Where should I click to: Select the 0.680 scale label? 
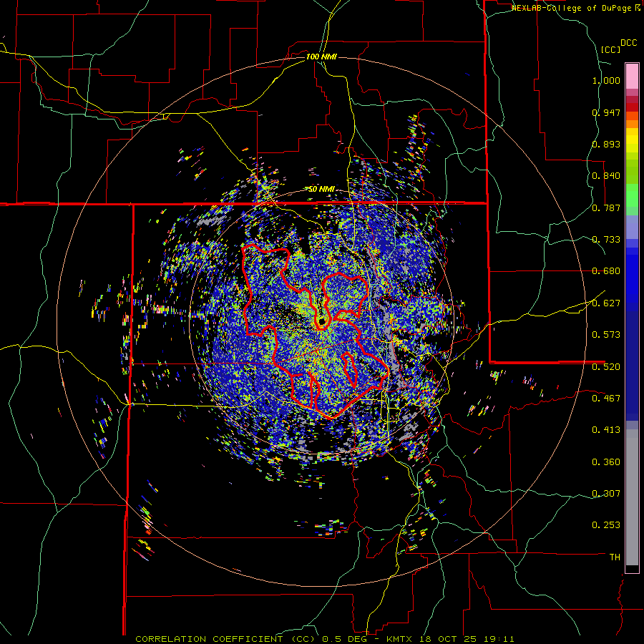(606, 271)
